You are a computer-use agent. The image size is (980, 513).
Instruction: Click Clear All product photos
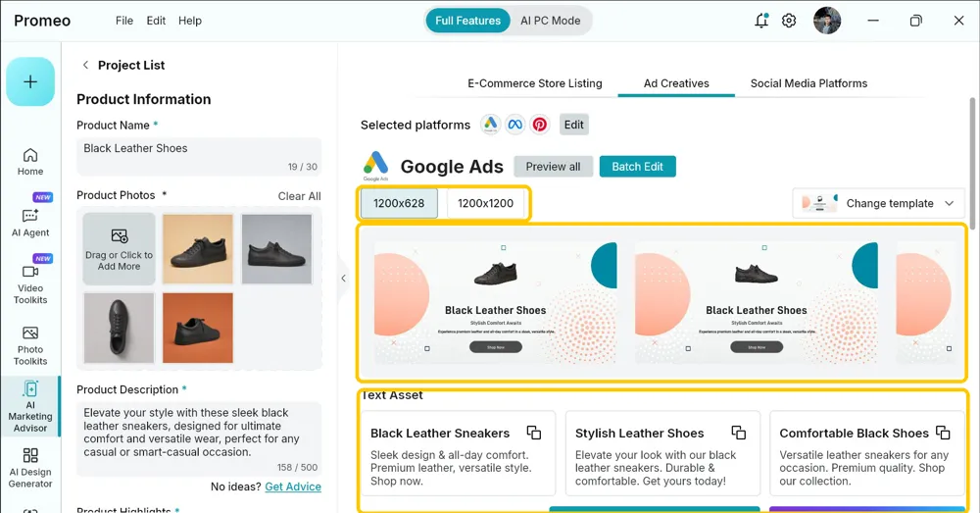coord(299,196)
